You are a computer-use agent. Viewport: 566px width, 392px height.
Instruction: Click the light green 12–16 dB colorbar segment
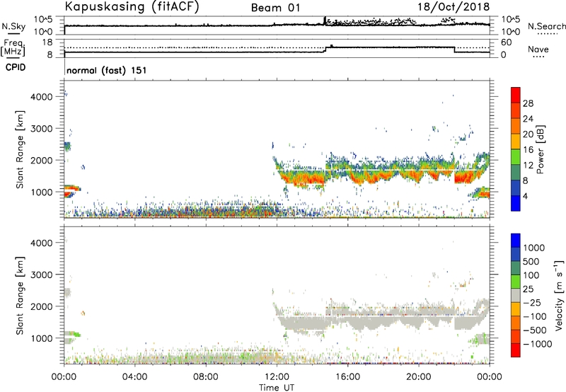[x=516, y=156]
